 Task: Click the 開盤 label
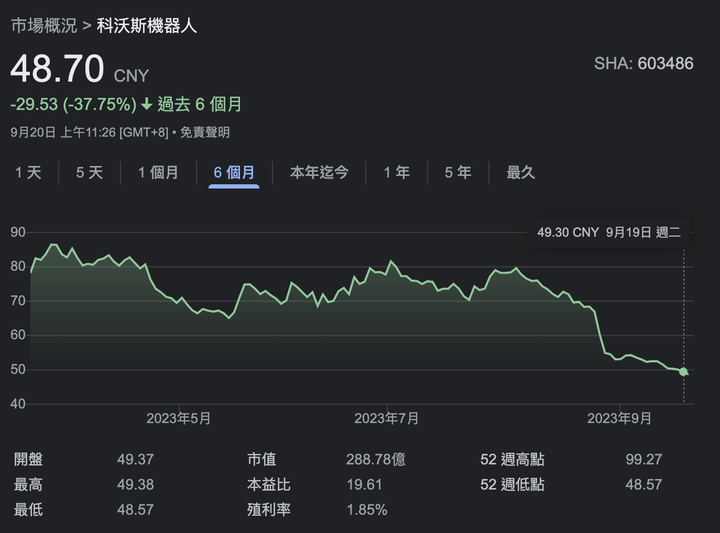(28, 459)
